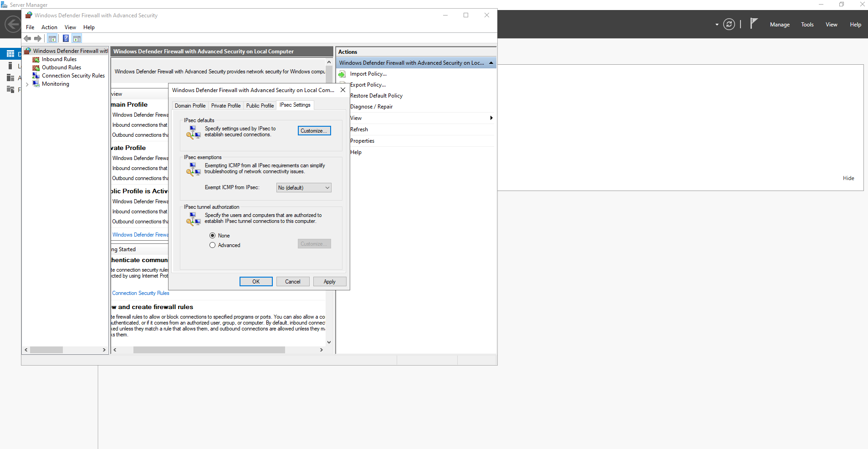Open the Exempt ICMP from IPsec dropdown
This screenshot has width=868, height=449.
pyautogui.click(x=304, y=188)
